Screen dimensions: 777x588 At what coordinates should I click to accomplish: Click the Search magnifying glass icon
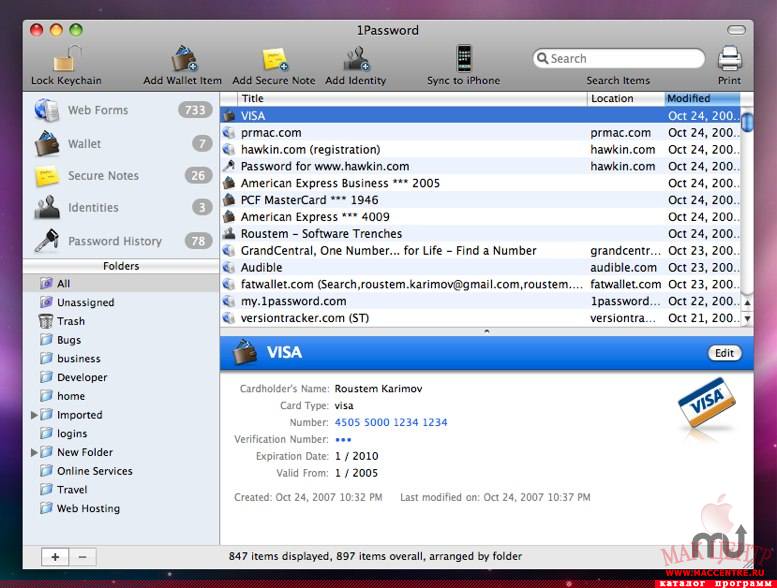[x=543, y=58]
